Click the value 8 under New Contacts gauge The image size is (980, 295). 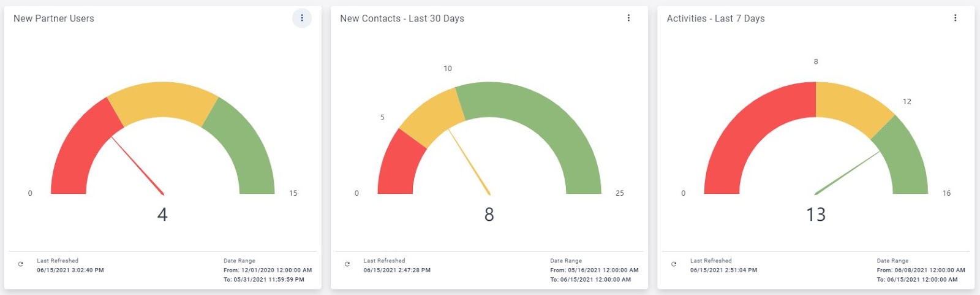(x=489, y=215)
